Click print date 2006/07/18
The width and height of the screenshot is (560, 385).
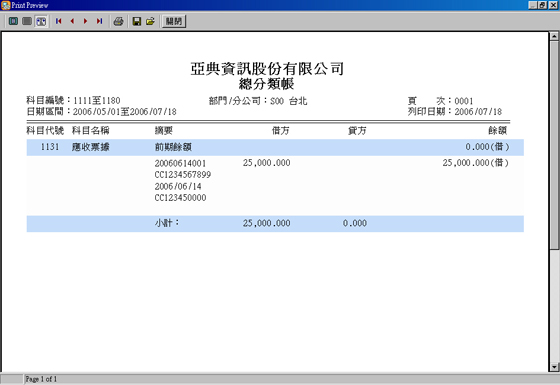(478, 112)
